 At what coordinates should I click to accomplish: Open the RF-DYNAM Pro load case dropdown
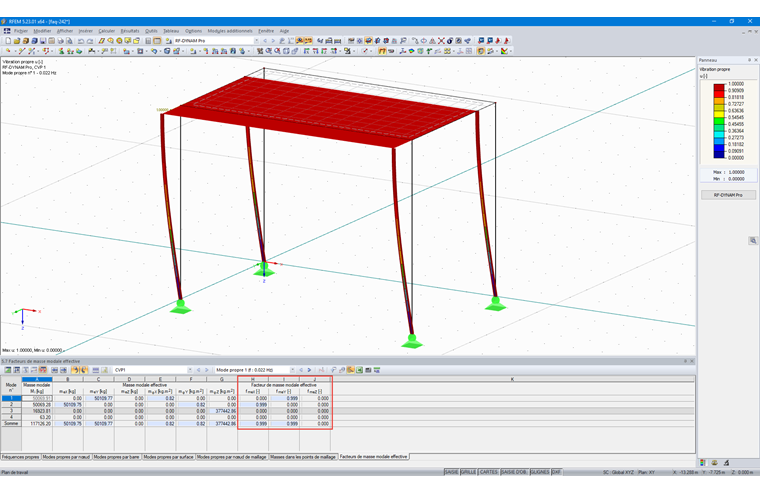coord(256,41)
